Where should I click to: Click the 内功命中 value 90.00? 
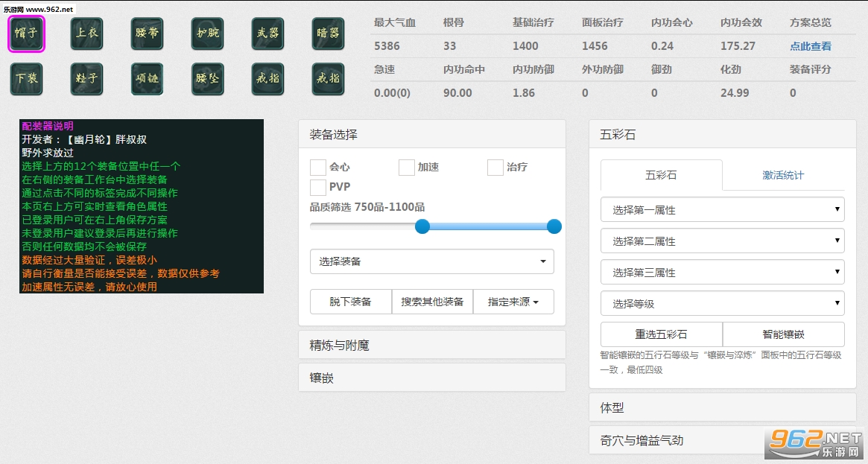(457, 93)
